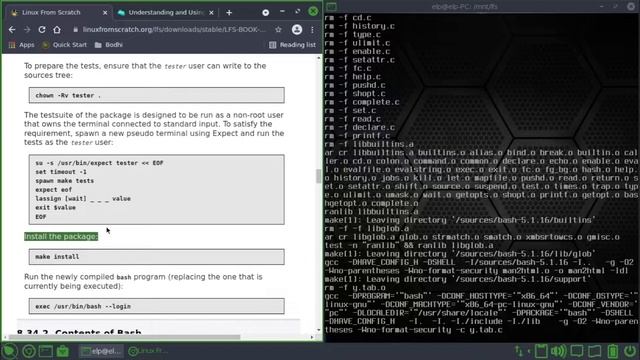Open the Bodhi bookmarks folder
The height and width of the screenshot is (360, 640).
(x=109, y=45)
